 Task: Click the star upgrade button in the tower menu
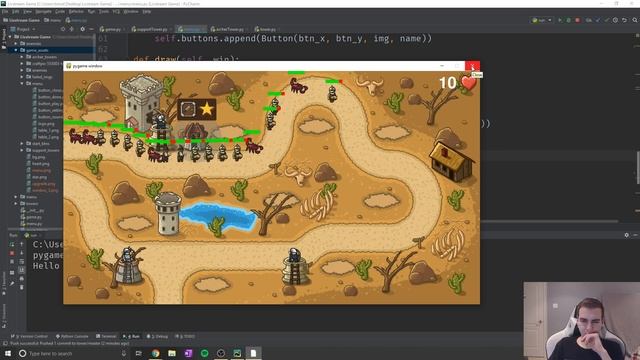pos(207,109)
